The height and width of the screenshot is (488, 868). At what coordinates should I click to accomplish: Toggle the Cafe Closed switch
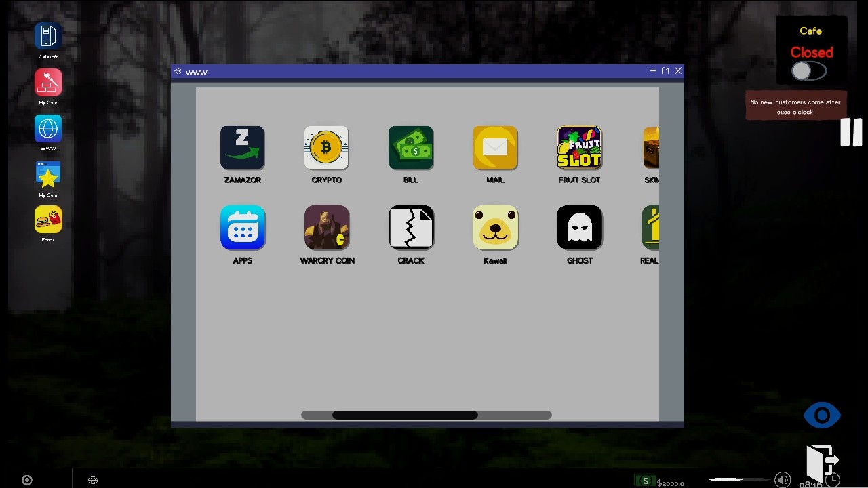[x=808, y=70]
